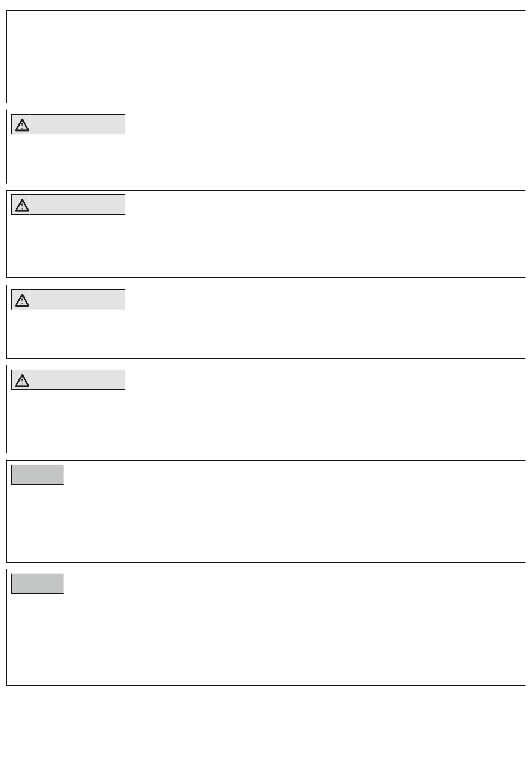532x780 pixels.
Task: Click the blank body of the third warning panel
Action: [x=265, y=333]
